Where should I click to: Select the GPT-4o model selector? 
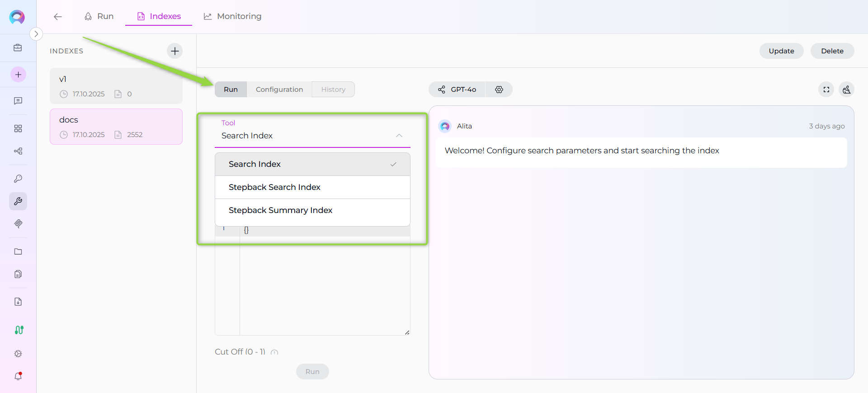457,90
